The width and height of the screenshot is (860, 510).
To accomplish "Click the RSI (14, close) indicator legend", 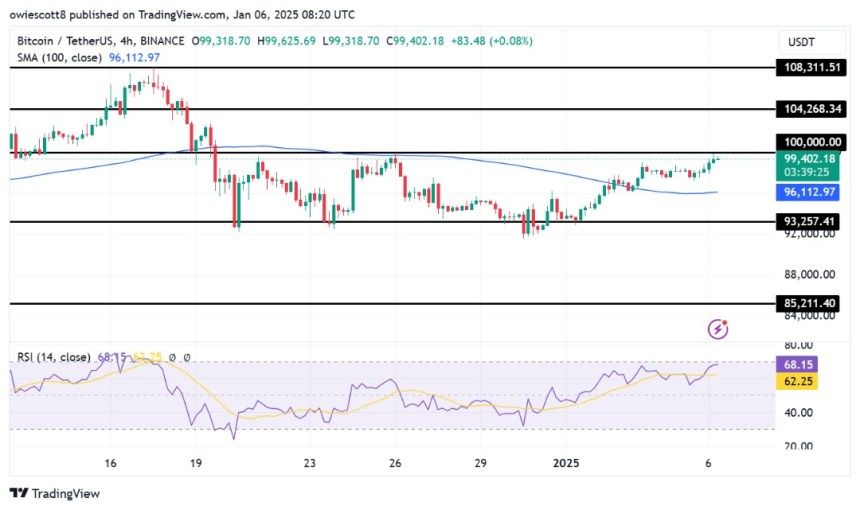I will point(54,357).
